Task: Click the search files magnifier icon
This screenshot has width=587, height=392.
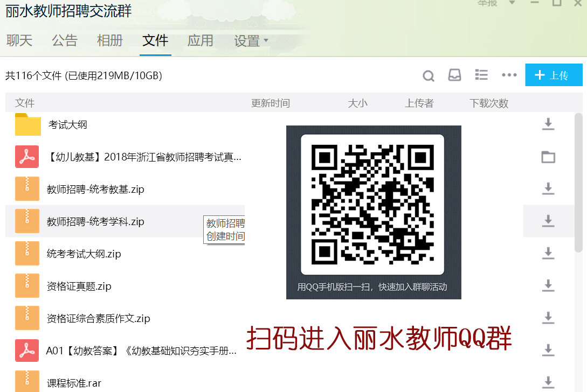Action: (x=429, y=76)
